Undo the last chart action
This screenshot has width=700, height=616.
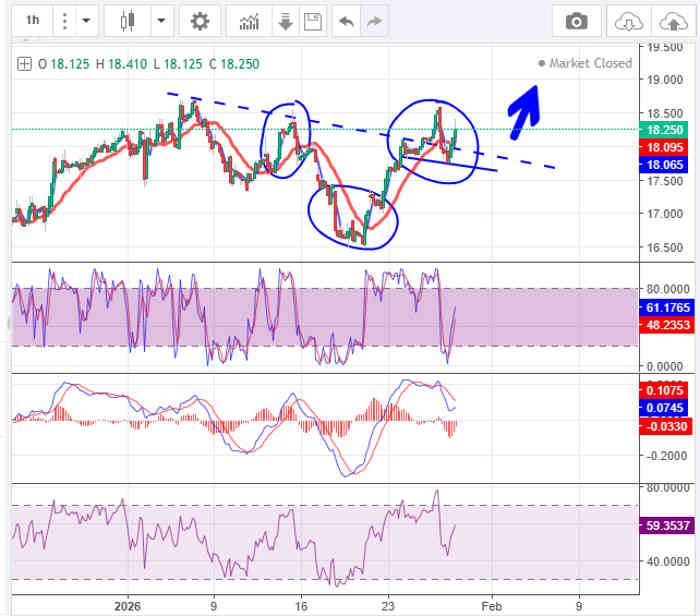pos(346,21)
